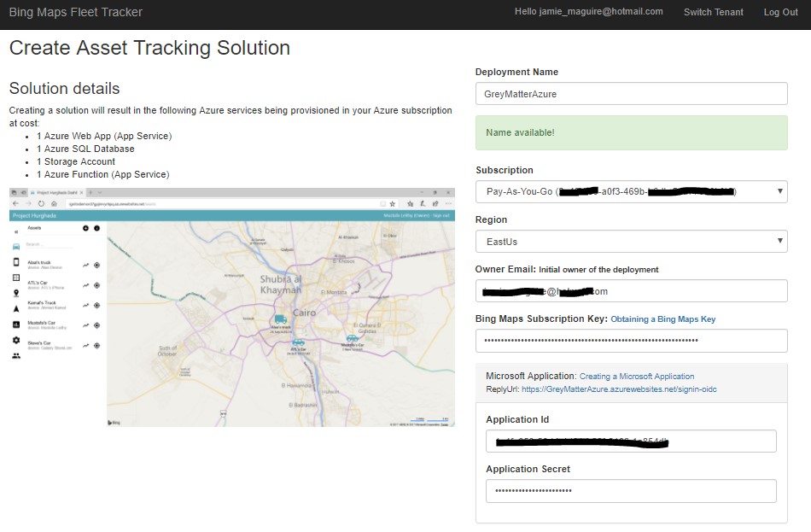Open the Obtaining a Bing Maps Key link
The height and width of the screenshot is (532, 811).
point(663,319)
